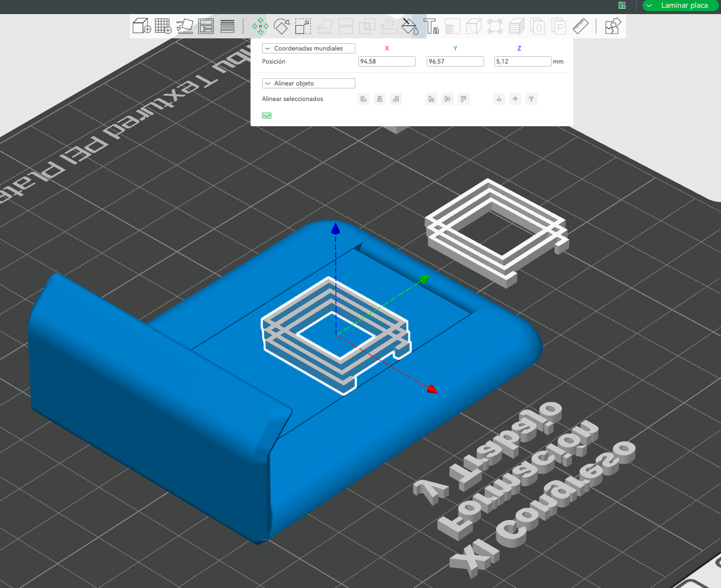
Task: Click the red X column header
Action: pos(387,49)
